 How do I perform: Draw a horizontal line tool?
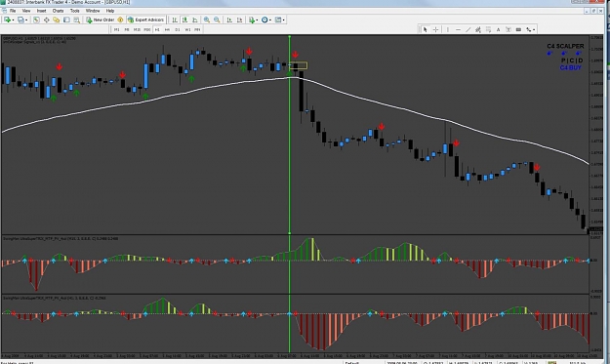tap(458, 29)
